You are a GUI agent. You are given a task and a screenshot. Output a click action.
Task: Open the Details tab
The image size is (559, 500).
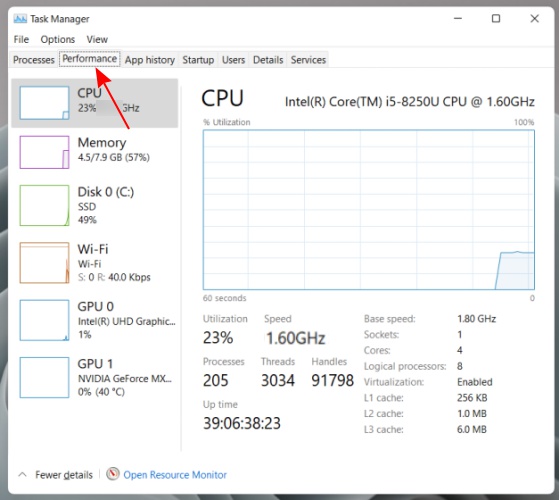click(268, 60)
